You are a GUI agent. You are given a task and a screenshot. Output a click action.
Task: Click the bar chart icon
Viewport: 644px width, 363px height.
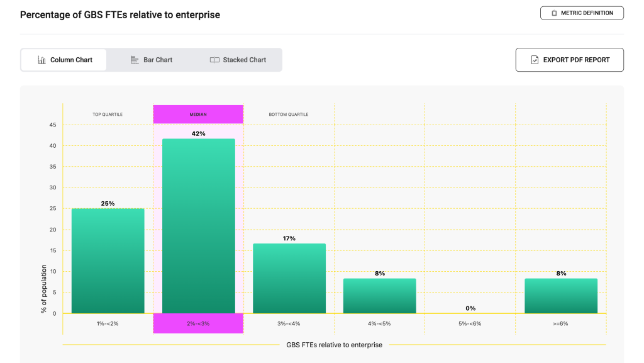click(135, 60)
